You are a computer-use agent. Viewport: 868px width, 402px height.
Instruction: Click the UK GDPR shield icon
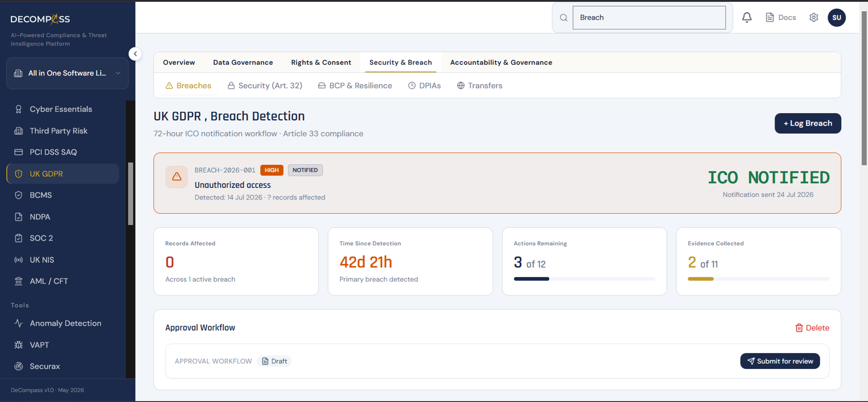[x=18, y=174]
